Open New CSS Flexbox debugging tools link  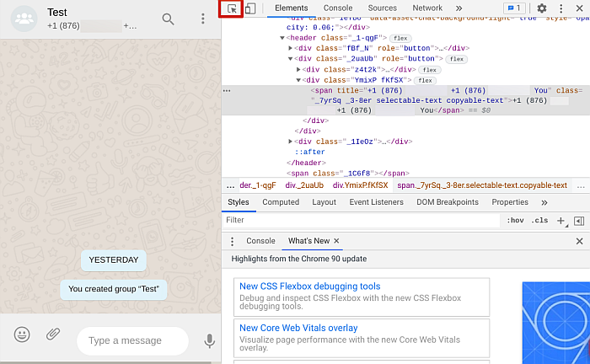point(309,286)
